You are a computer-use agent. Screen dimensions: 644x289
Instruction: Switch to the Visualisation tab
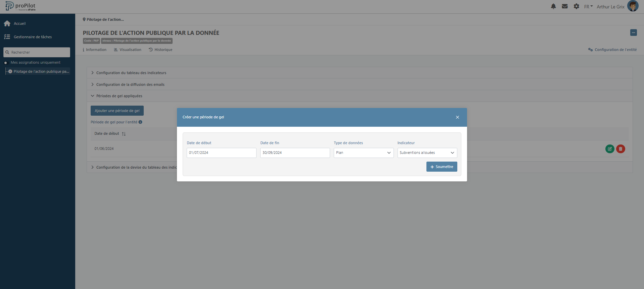pos(128,50)
